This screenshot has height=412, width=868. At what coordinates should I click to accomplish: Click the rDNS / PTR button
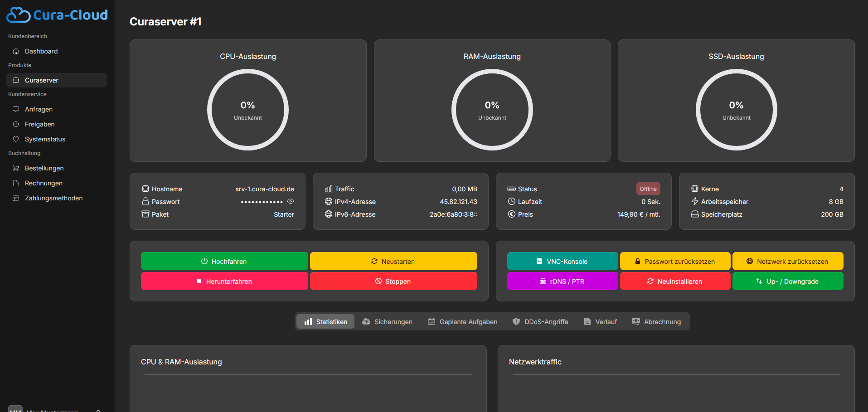click(562, 281)
